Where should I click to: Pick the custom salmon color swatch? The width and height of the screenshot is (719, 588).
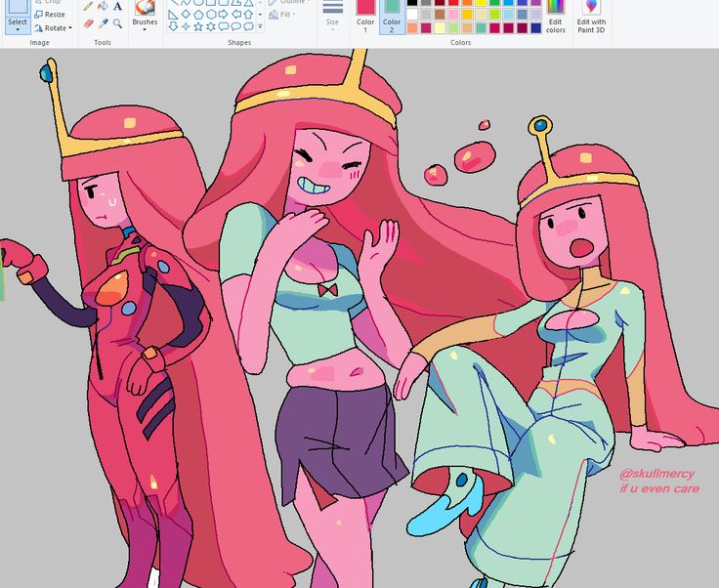coord(412,28)
